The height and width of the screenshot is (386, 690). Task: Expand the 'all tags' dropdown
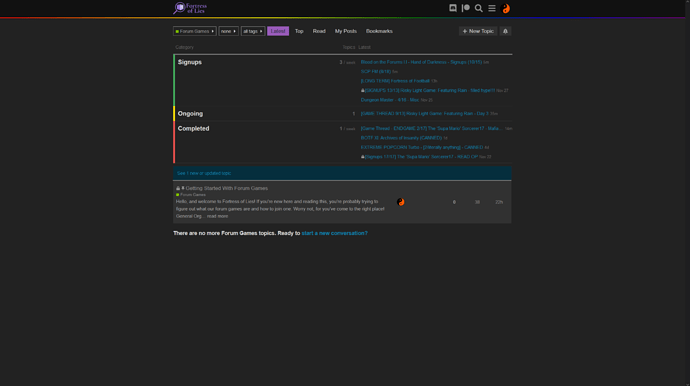pyautogui.click(x=253, y=31)
